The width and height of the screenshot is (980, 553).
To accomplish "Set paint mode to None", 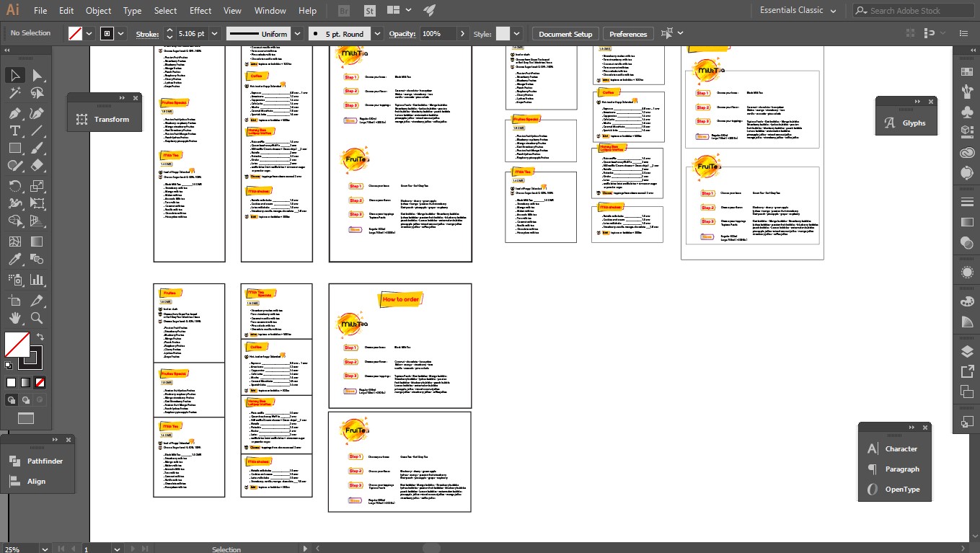I will tap(40, 382).
